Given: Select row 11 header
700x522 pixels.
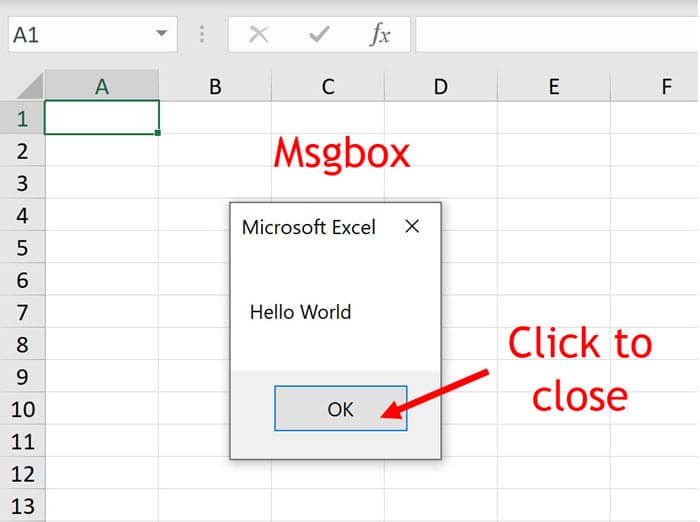Looking at the screenshot, I should click(22, 441).
